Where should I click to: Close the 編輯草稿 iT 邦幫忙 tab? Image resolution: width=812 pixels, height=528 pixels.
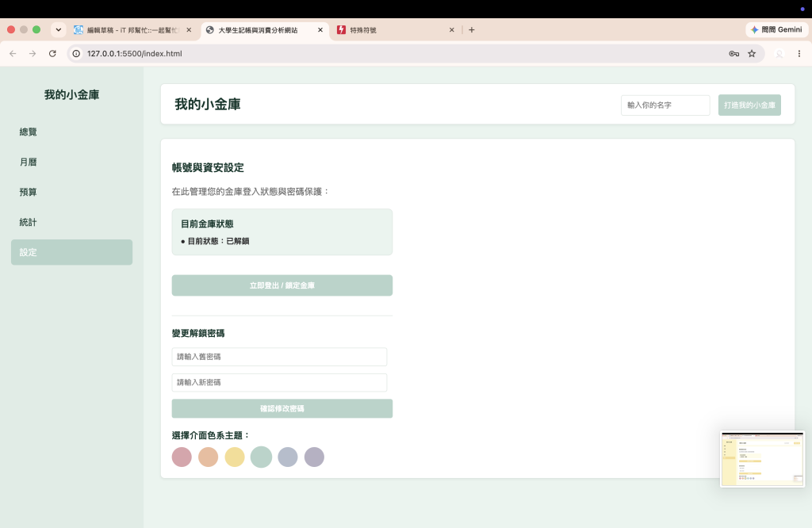coord(189,30)
